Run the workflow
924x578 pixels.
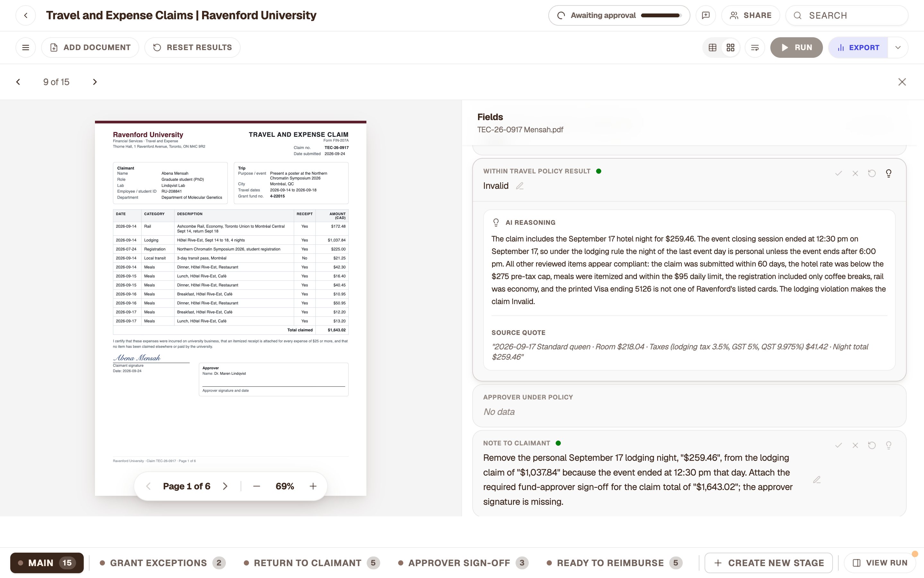point(797,48)
